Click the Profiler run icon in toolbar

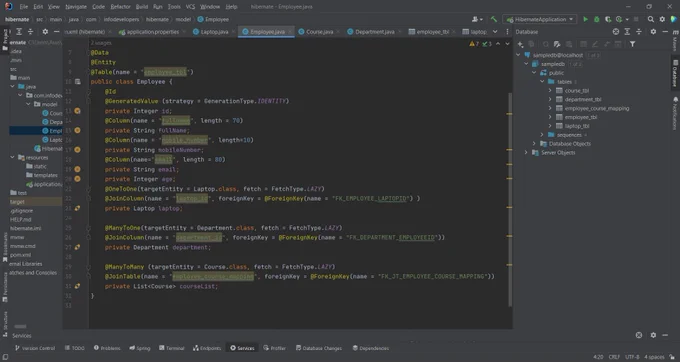point(620,19)
